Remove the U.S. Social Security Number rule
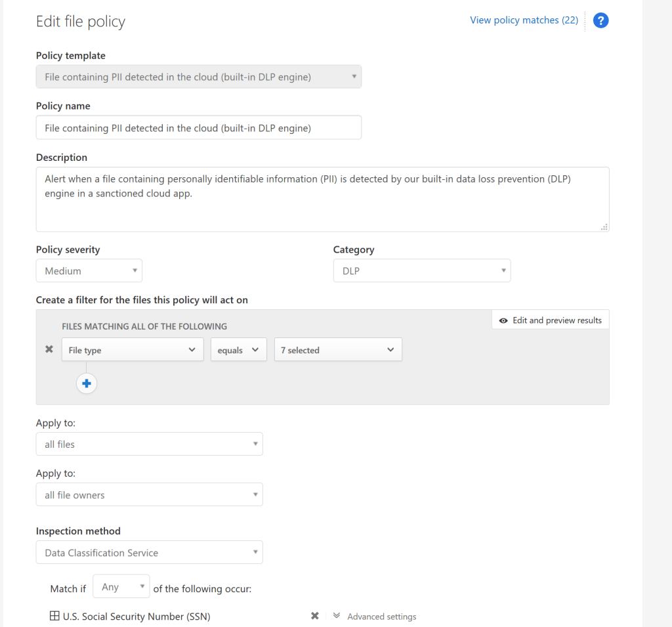The width and height of the screenshot is (672, 627). click(314, 616)
